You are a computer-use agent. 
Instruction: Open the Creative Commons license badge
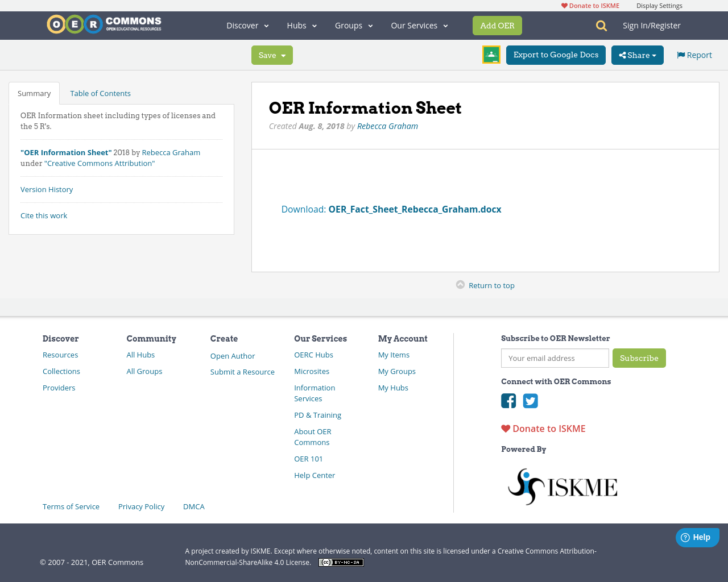coord(341,562)
